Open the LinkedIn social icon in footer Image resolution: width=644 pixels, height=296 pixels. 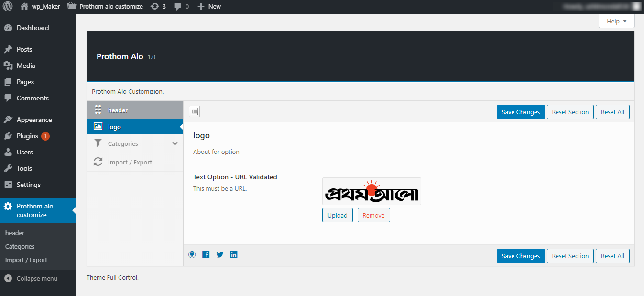[x=234, y=255]
